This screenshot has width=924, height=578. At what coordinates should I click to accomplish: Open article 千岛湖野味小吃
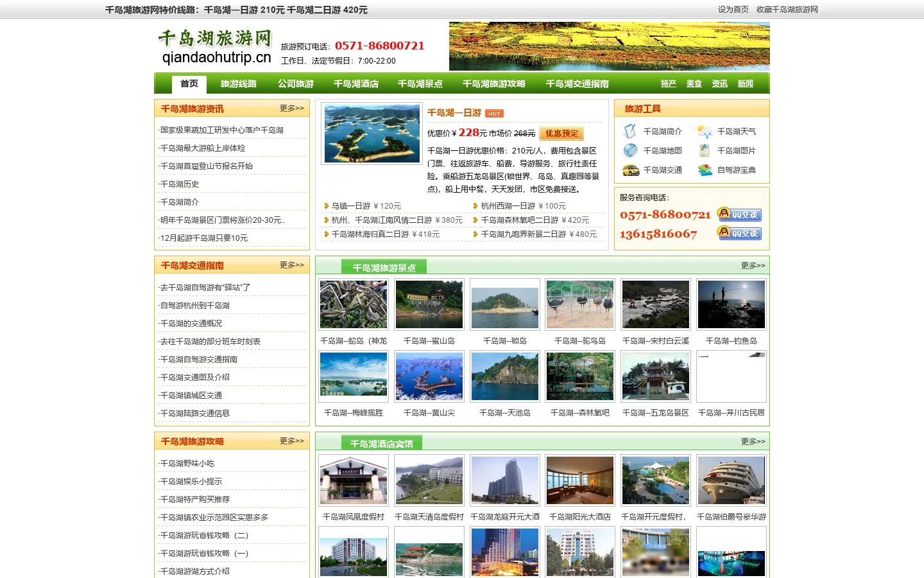(x=187, y=464)
